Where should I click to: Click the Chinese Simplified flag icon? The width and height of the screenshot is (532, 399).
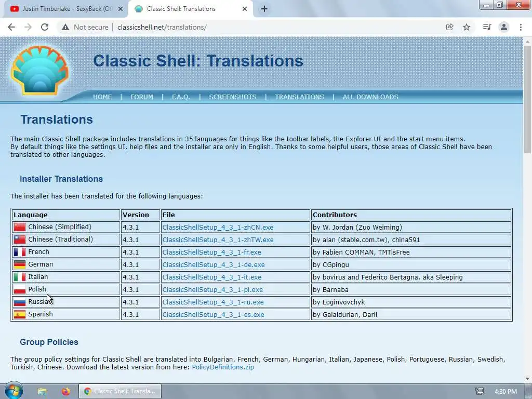pyautogui.click(x=20, y=227)
